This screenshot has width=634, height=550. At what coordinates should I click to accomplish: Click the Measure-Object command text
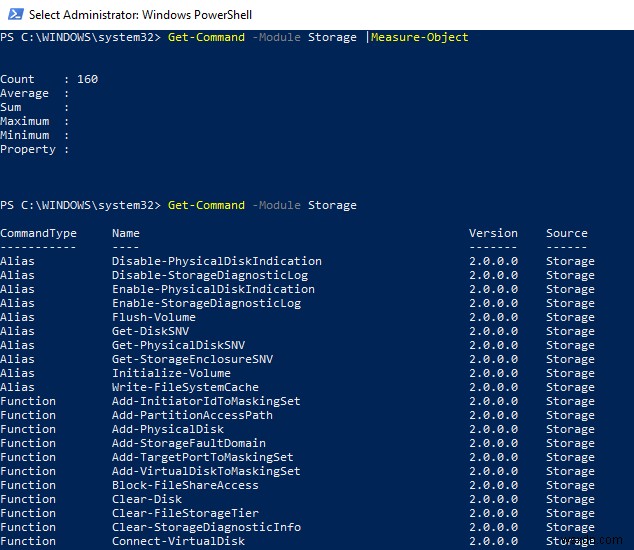[x=419, y=37]
